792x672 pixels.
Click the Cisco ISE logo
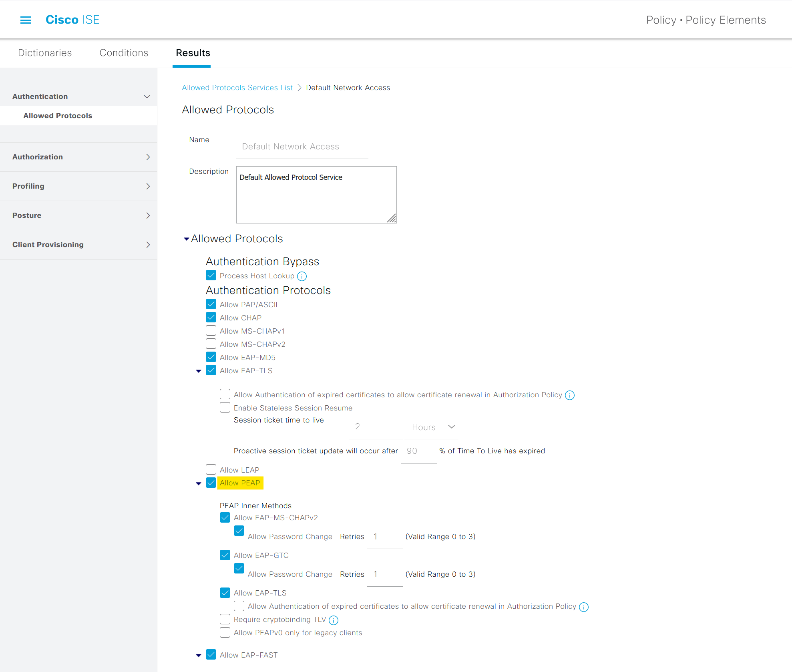click(72, 20)
